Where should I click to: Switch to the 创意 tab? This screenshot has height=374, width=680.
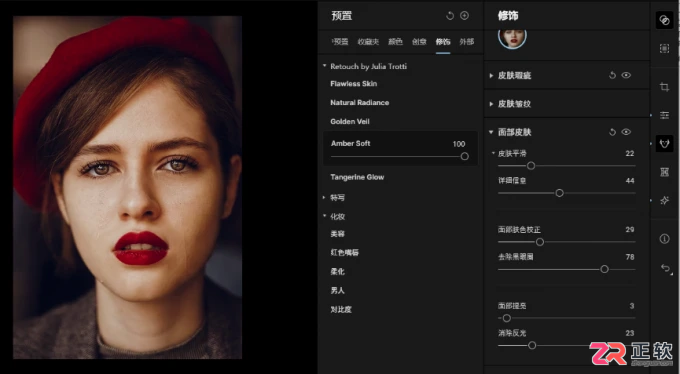(x=419, y=42)
